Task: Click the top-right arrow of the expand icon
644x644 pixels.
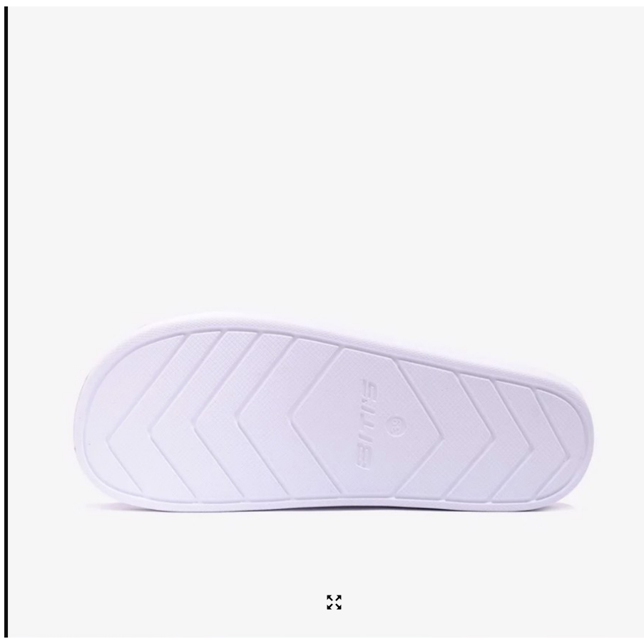Action: click(338, 598)
